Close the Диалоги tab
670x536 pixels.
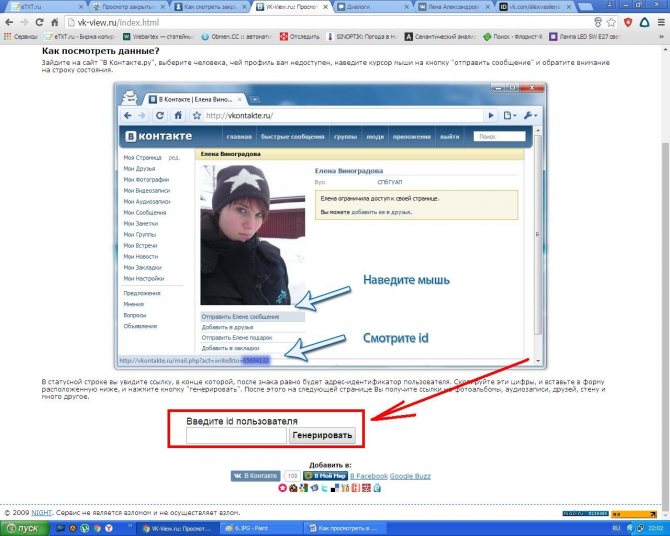tap(406, 7)
